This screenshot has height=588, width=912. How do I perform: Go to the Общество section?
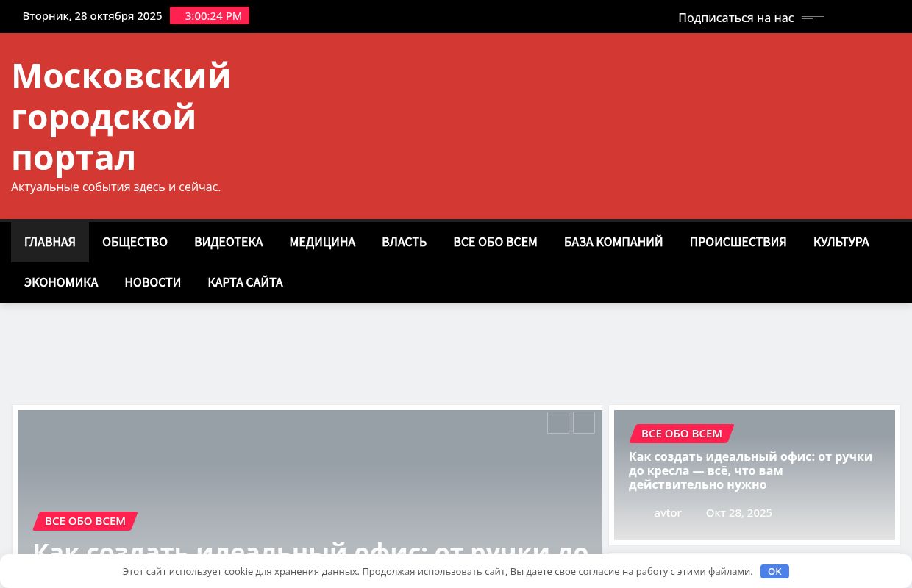tap(135, 242)
